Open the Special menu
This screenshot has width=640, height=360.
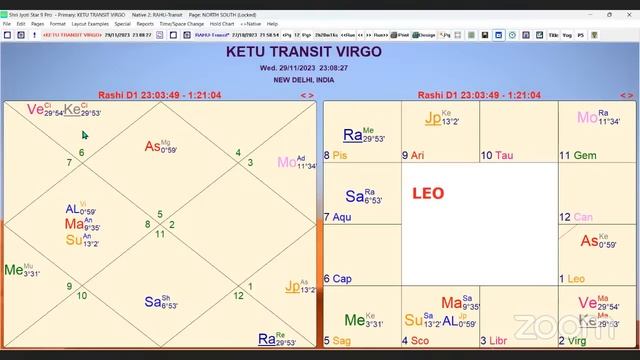pos(122,24)
